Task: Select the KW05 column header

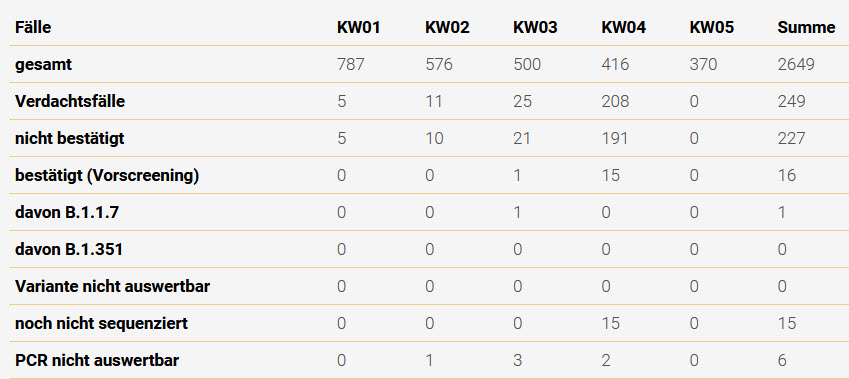Action: 711,28
